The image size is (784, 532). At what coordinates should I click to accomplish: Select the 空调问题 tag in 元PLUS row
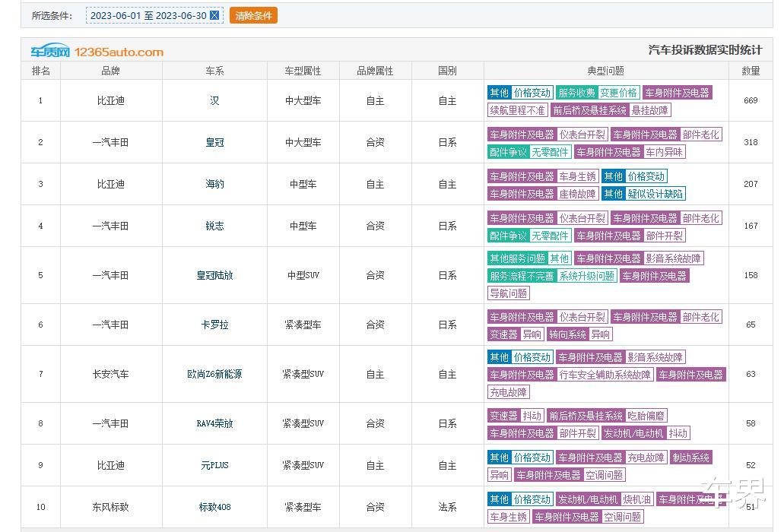click(604, 474)
